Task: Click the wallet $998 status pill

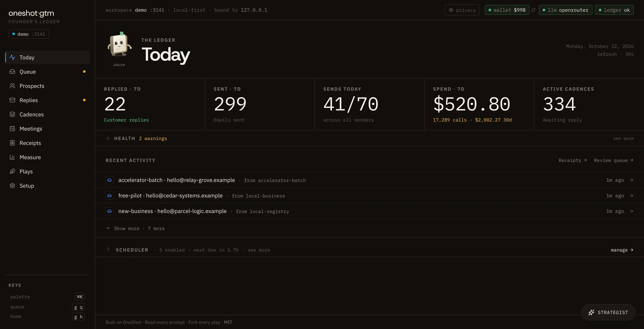Action: tap(507, 10)
